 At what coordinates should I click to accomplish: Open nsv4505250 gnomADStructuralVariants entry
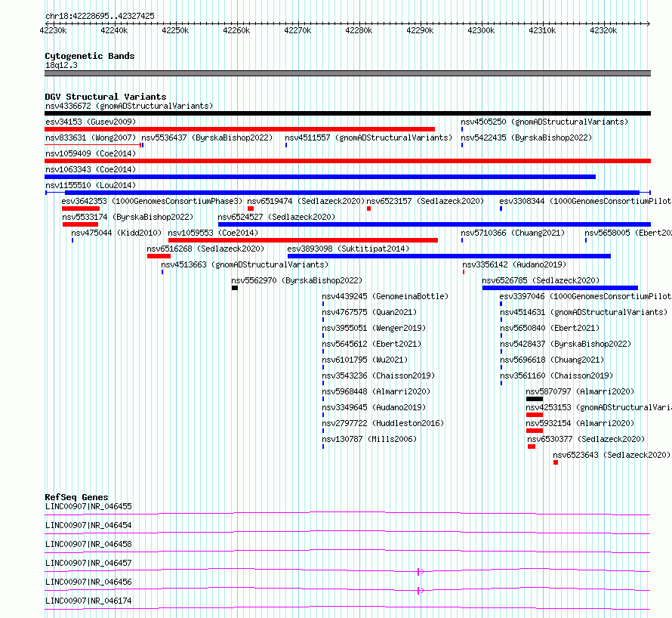pos(544,122)
